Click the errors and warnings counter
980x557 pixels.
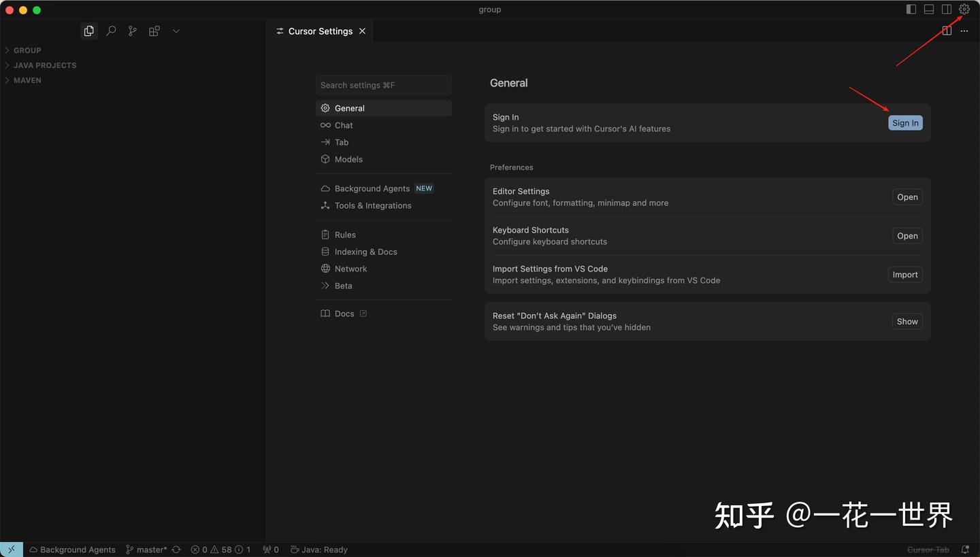tap(220, 550)
